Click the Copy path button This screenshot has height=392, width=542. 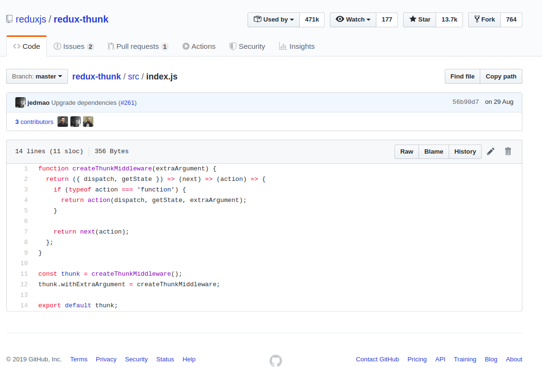501,77
